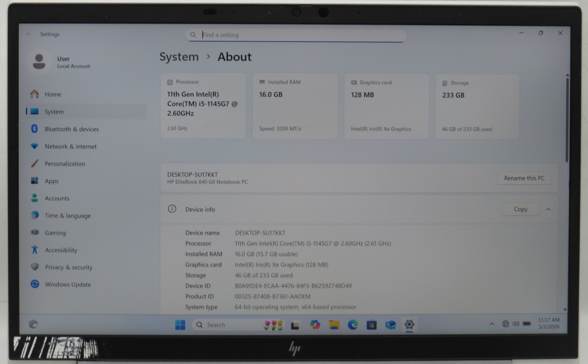Click the Network wifi icon

click(35, 146)
